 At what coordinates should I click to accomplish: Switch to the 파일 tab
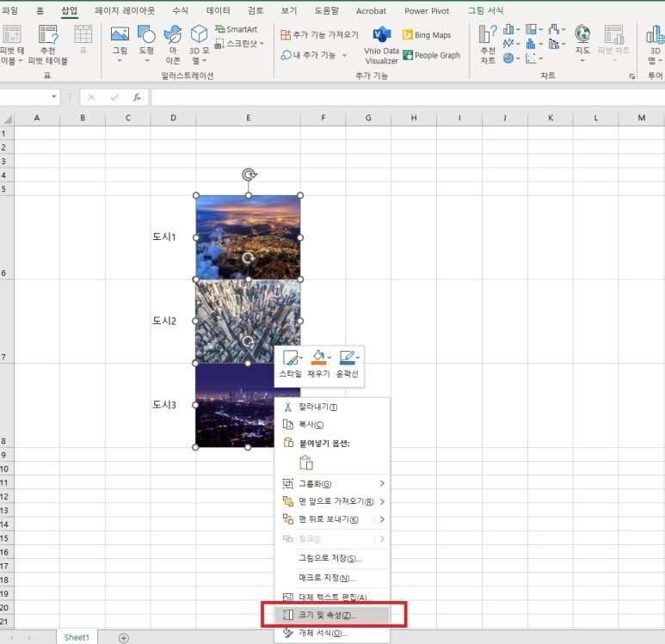pyautogui.click(x=9, y=10)
